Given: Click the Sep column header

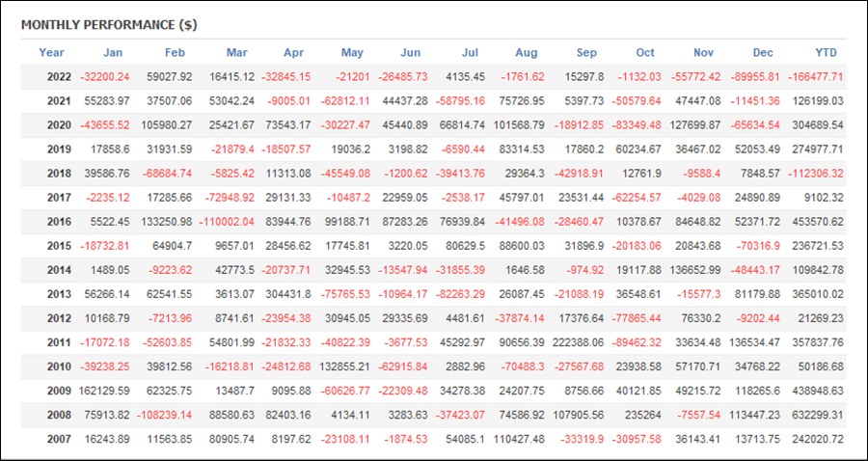Looking at the screenshot, I should (x=586, y=53).
